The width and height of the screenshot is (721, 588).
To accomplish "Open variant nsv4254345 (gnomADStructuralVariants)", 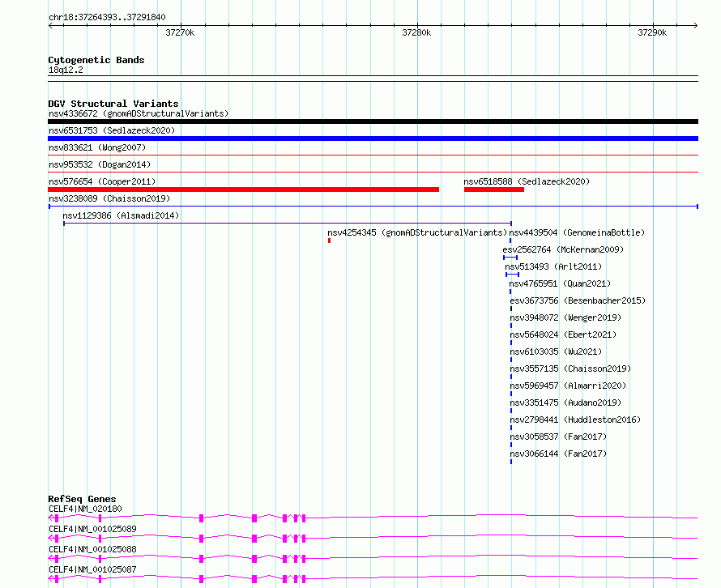I will [x=417, y=232].
